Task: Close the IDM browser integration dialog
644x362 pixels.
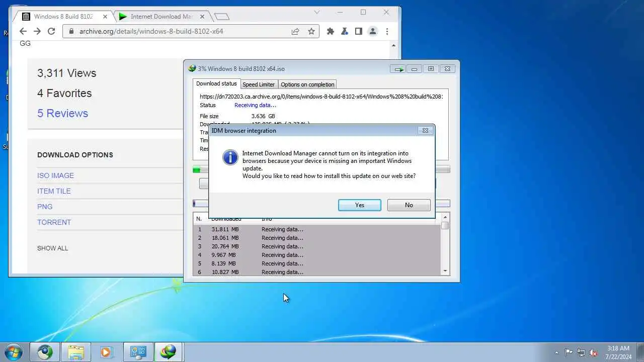Action: tap(425, 131)
